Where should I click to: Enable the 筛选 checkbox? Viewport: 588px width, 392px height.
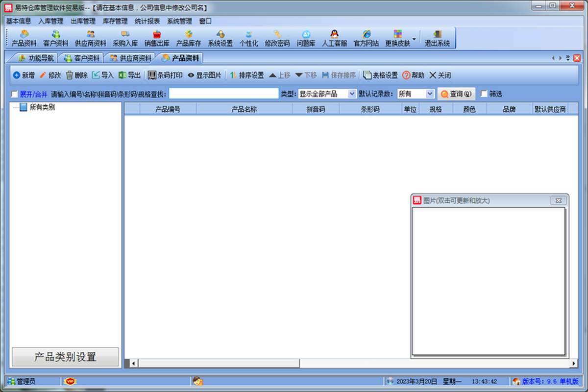click(x=484, y=94)
